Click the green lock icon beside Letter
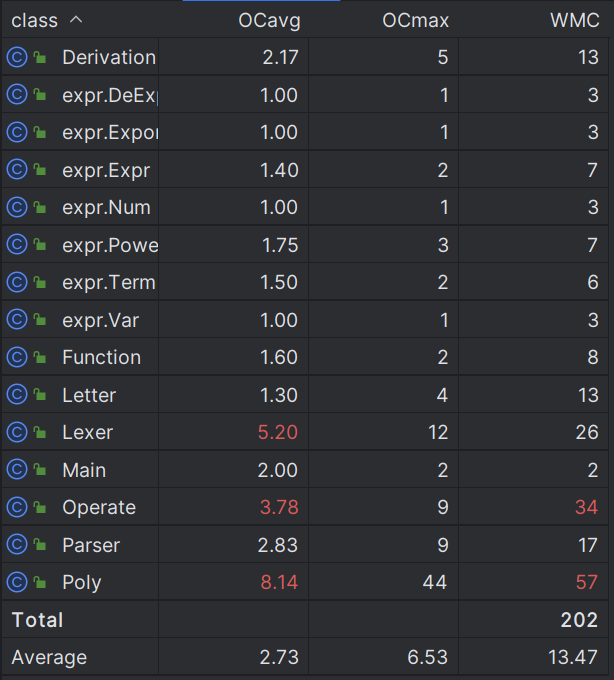 point(40,394)
